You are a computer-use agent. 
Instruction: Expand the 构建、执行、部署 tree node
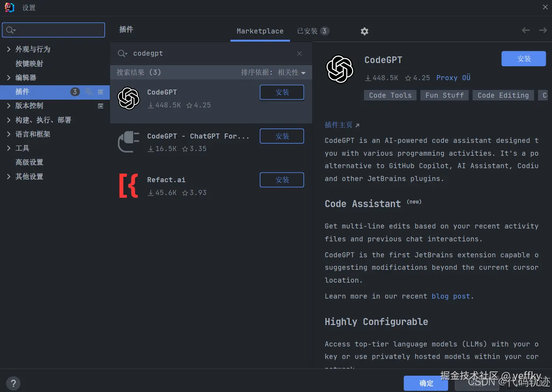coord(9,120)
